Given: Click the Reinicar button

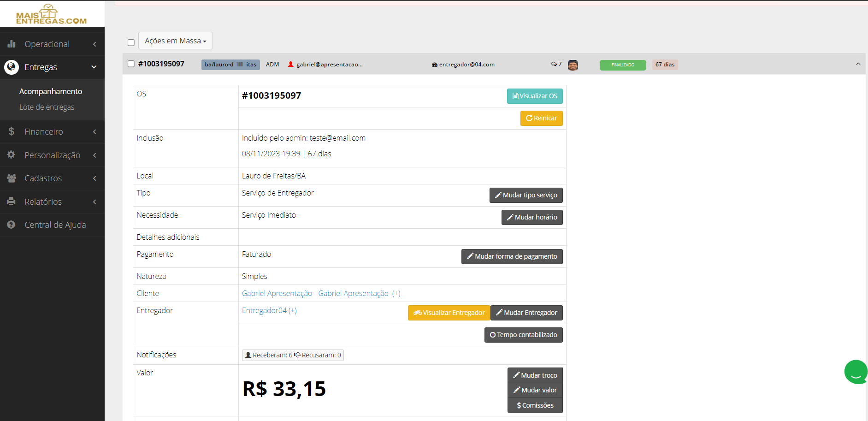Looking at the screenshot, I should 541,118.
